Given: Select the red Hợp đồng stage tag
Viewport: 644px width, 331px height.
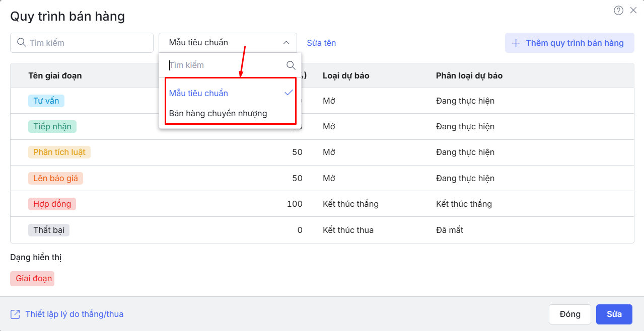Looking at the screenshot, I should (52, 204).
